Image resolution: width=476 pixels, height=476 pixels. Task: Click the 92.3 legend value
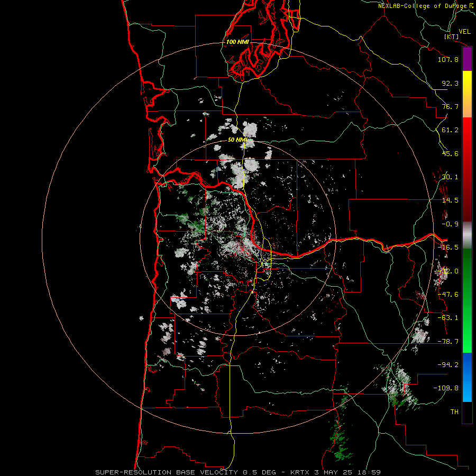click(450, 83)
